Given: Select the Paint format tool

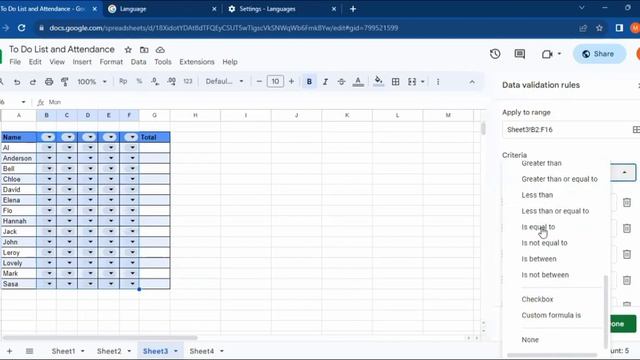Looking at the screenshot, I should point(64,82).
